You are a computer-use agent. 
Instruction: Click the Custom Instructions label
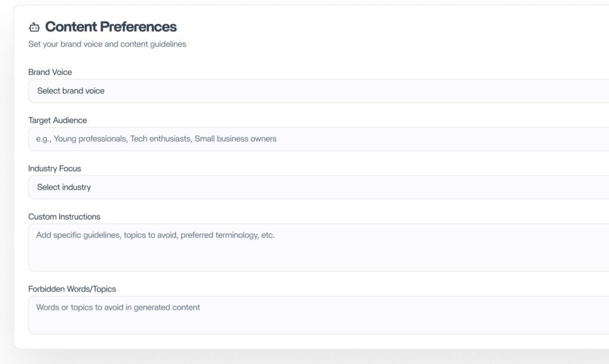(x=64, y=216)
